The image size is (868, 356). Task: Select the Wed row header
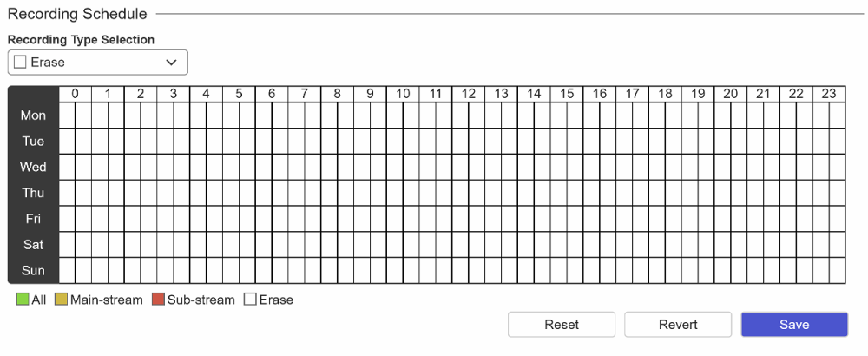click(33, 167)
